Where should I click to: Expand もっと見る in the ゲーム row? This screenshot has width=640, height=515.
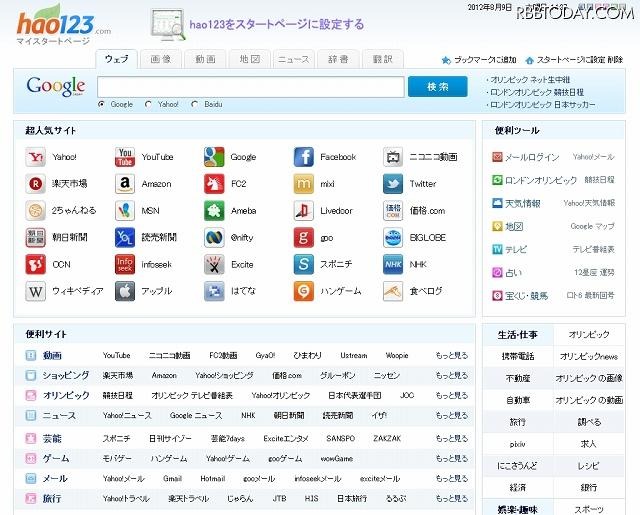tap(451, 459)
